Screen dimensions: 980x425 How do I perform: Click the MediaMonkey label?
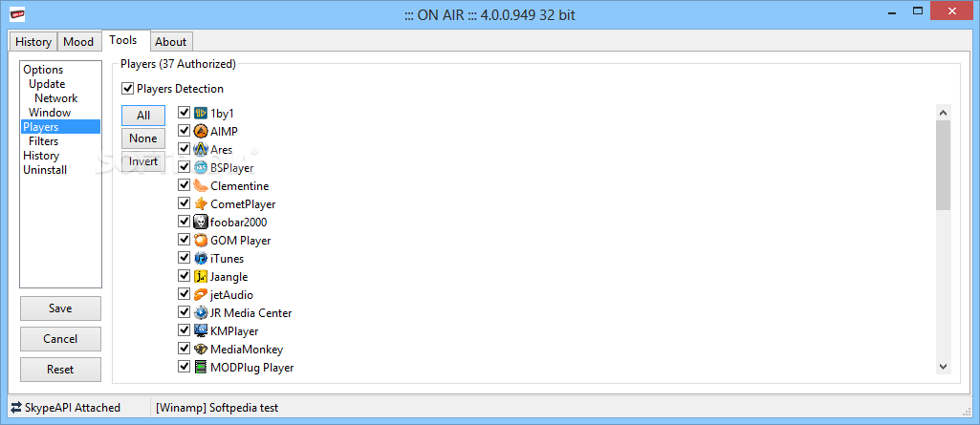tap(247, 349)
